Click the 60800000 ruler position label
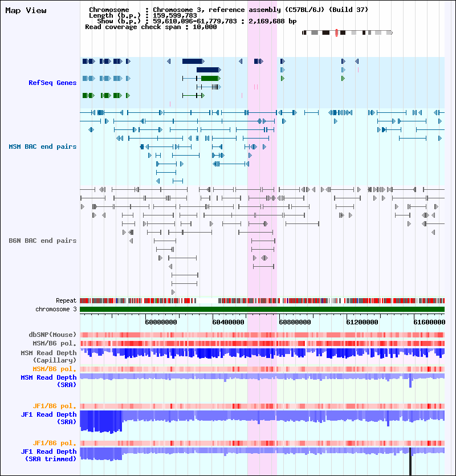Image resolution: width=456 pixels, height=476 pixels. pyautogui.click(x=295, y=322)
